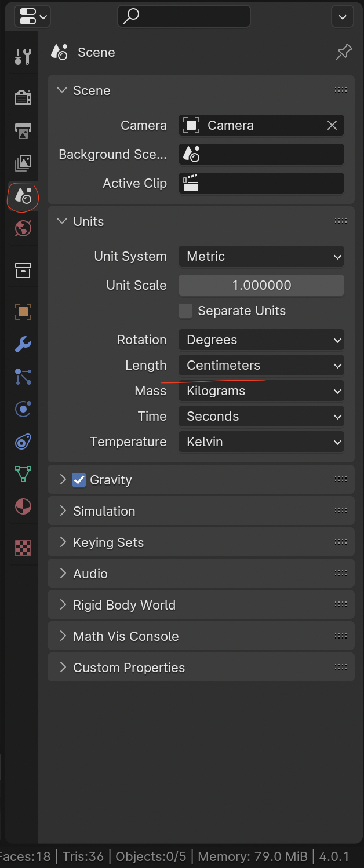Open the Texture properties tab
364x868 pixels.
click(x=23, y=548)
